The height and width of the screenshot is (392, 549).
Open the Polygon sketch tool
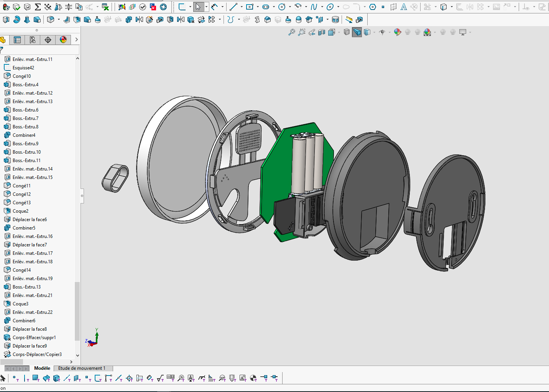(372, 7)
